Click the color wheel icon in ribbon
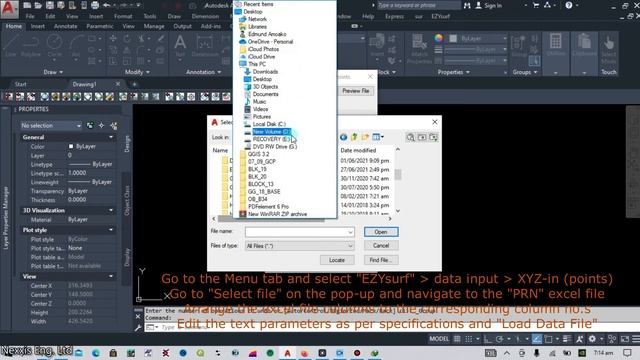Image resolution: width=640 pixels, height=360 pixels. pyautogui.click(x=438, y=38)
